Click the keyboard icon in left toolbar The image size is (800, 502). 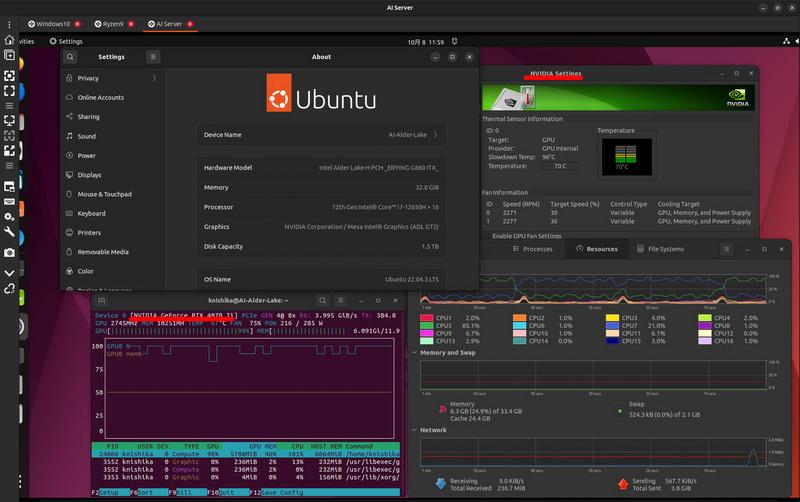click(9, 202)
